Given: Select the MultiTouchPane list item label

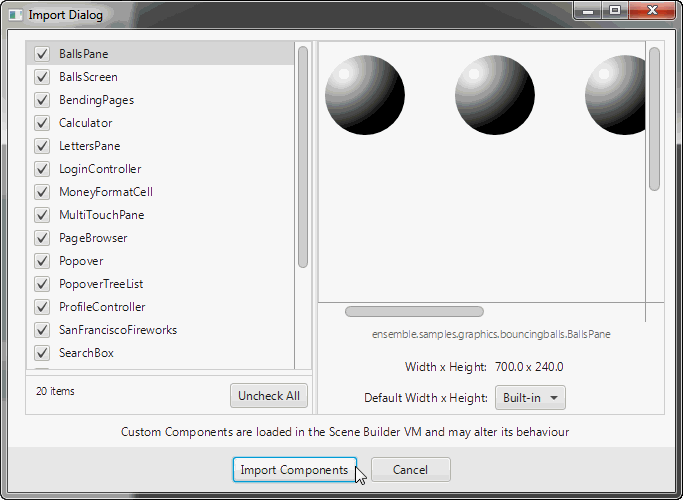Looking at the screenshot, I should [x=102, y=215].
